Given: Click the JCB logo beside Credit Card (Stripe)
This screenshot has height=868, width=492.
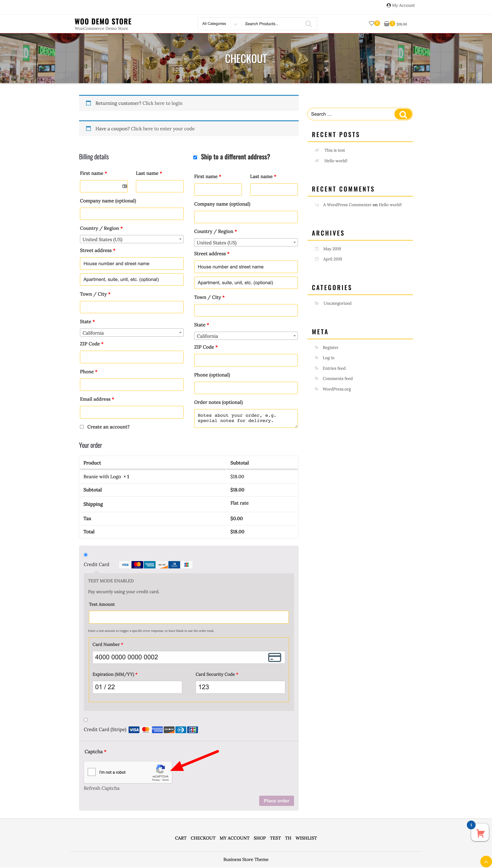Looking at the screenshot, I should click(x=193, y=730).
